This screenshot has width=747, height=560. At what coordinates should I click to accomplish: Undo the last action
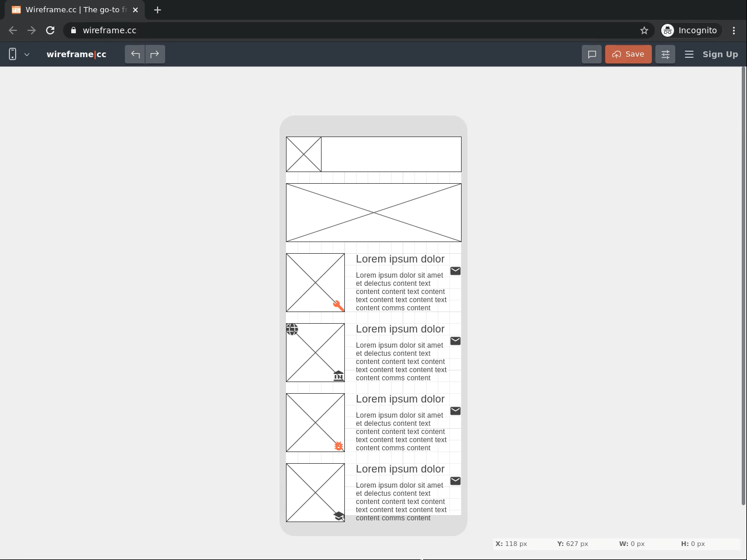(135, 54)
